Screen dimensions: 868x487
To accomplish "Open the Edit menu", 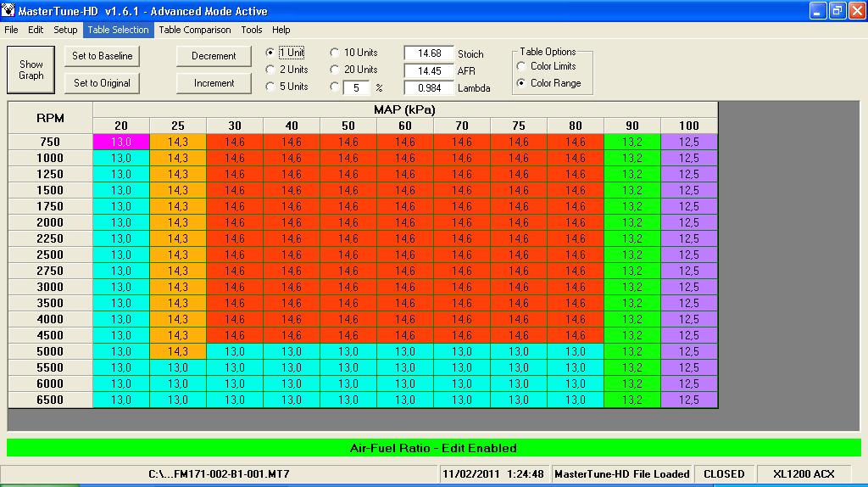I will point(36,30).
